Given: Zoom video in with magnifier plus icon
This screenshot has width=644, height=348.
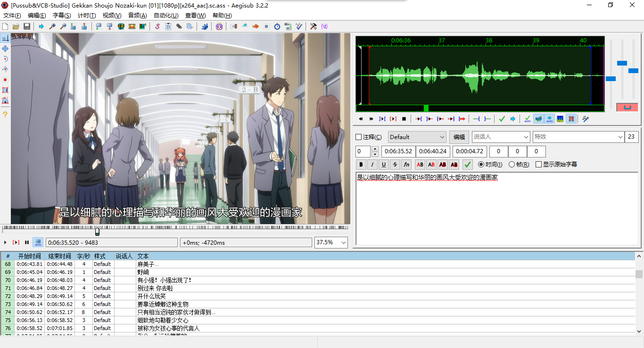Looking at the screenshot, I should click(x=52, y=26).
